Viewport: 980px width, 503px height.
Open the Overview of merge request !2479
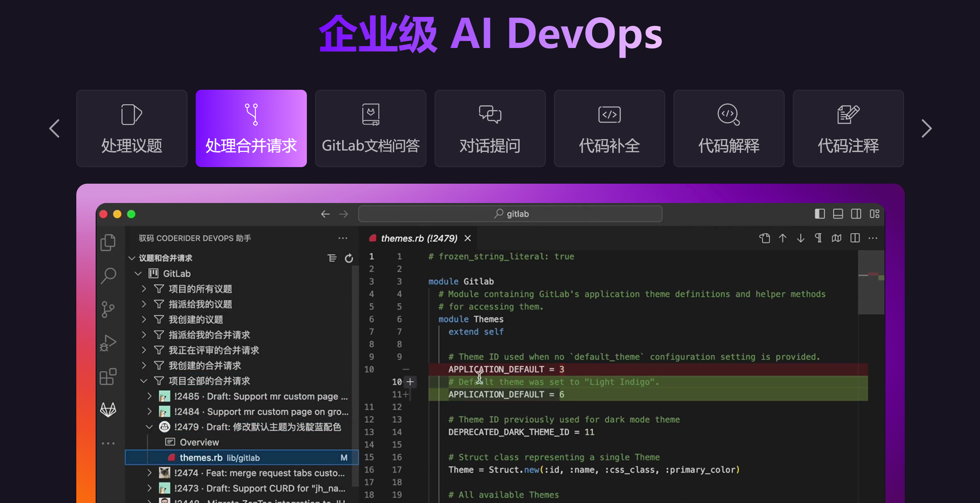[x=199, y=442]
